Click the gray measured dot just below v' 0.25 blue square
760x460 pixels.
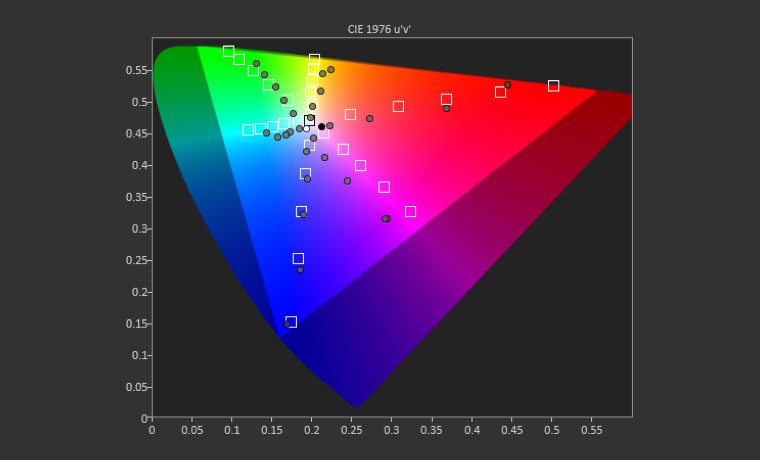[x=300, y=270]
